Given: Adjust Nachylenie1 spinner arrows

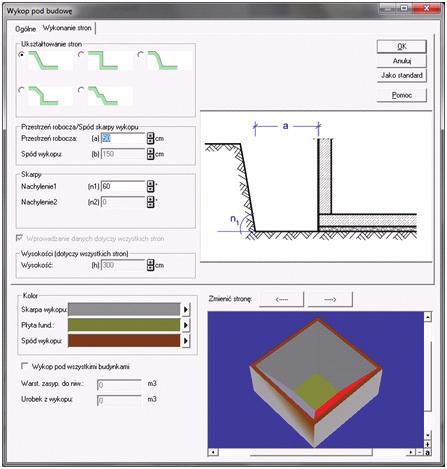Looking at the screenshot, I should pyautogui.click(x=151, y=186).
